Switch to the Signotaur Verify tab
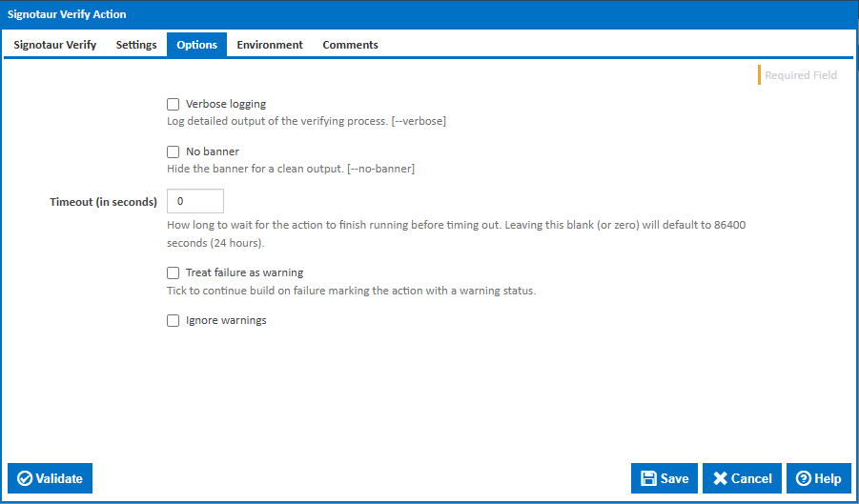 (x=55, y=45)
